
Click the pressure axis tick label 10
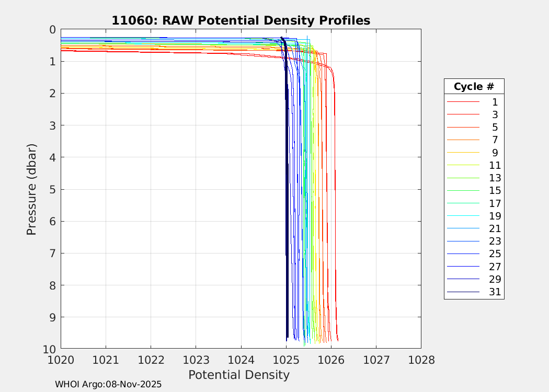coord(50,349)
